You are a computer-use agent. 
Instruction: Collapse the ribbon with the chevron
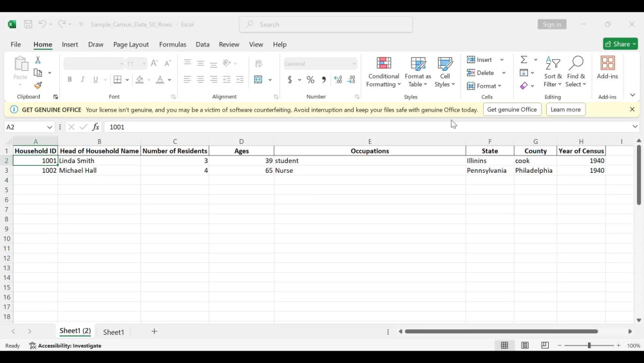tap(632, 95)
